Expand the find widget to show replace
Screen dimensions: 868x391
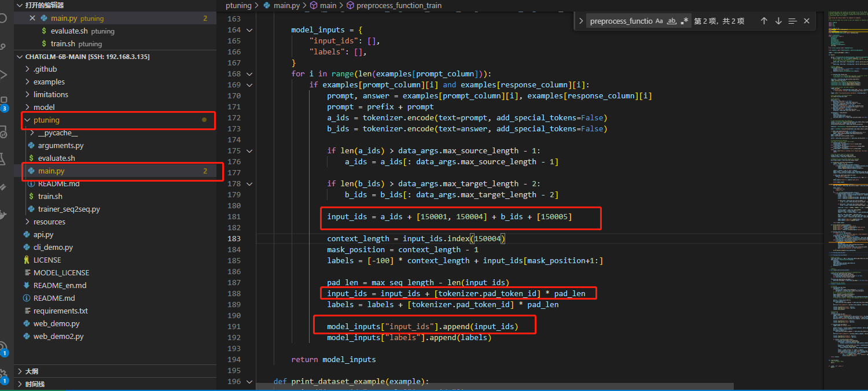point(580,20)
